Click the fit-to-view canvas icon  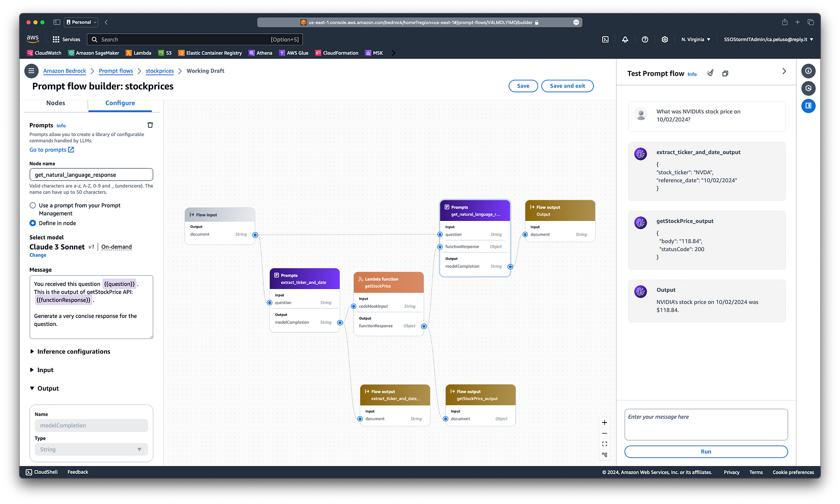[x=604, y=444]
